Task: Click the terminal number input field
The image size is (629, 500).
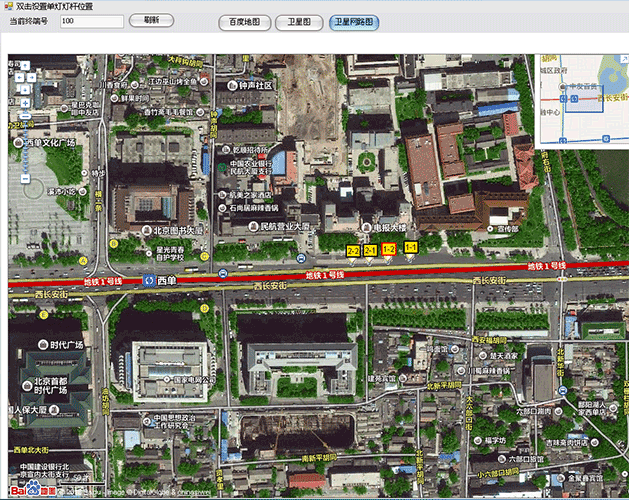Action: [91, 21]
